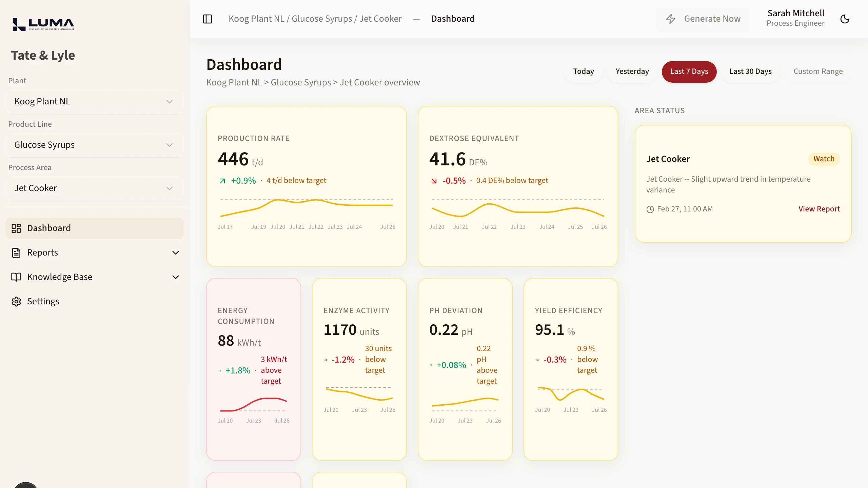Open the Dextrose Equivalent card
The width and height of the screenshot is (868, 488).
coord(518,186)
